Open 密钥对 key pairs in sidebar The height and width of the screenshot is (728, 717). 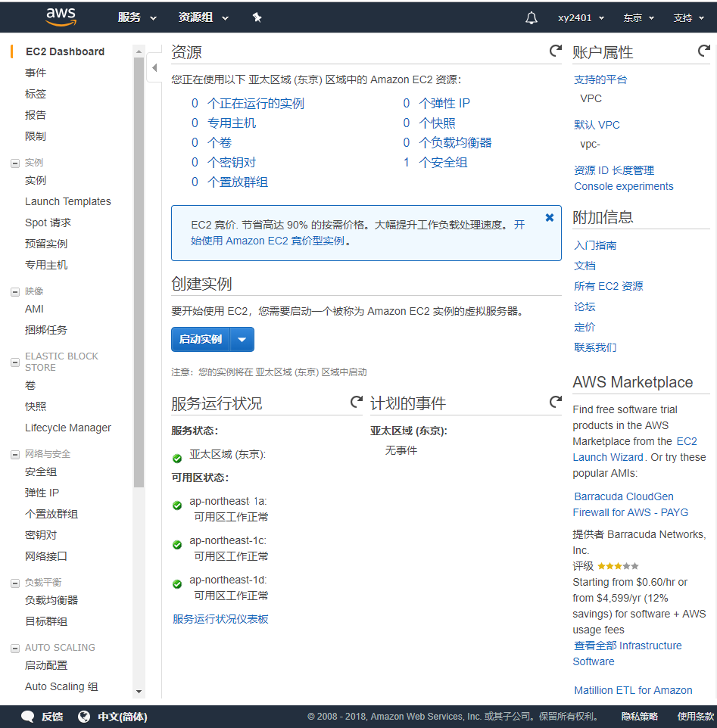pyautogui.click(x=41, y=535)
